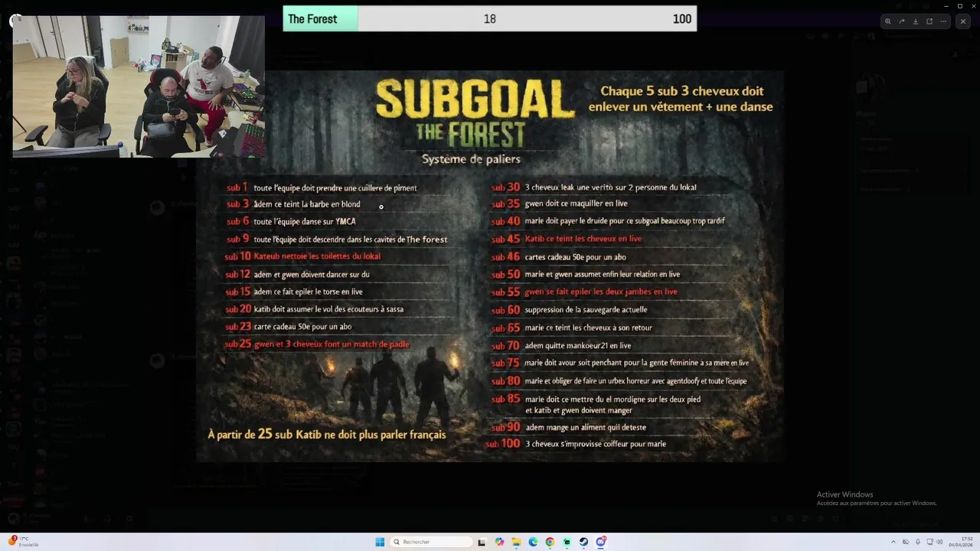Click 'sub 90 adem mange un aliment quil deteste'
The height and width of the screenshot is (551, 980).
click(569, 427)
